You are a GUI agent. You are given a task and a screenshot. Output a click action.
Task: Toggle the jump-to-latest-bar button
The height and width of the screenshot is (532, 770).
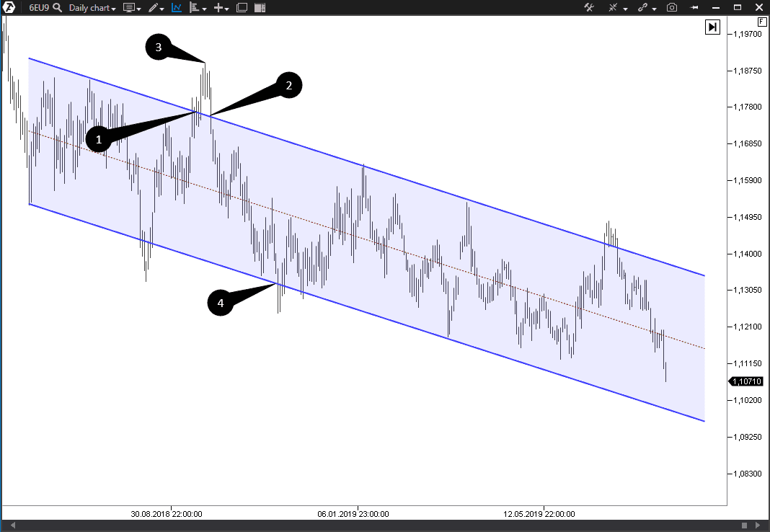tap(712, 27)
